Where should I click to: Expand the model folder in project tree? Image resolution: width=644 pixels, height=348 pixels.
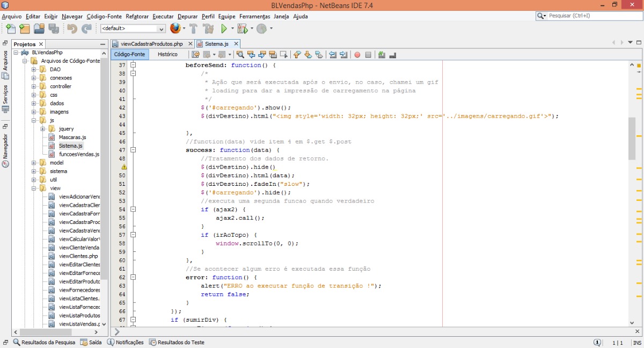[x=34, y=163]
